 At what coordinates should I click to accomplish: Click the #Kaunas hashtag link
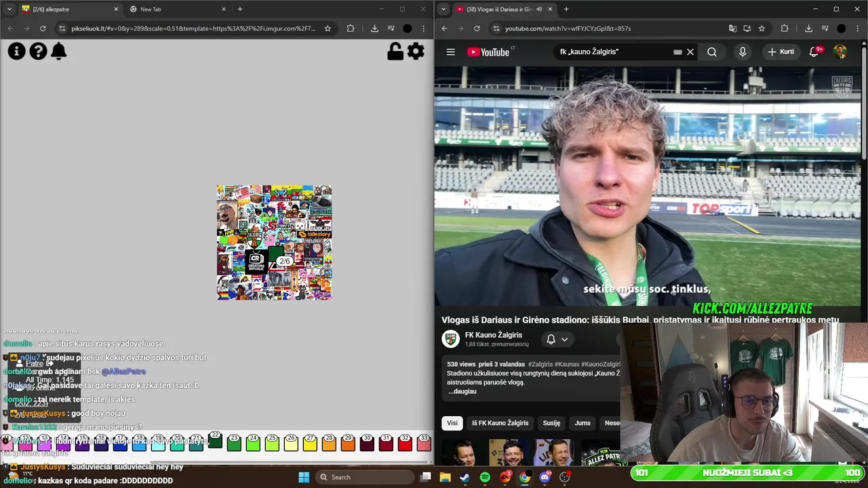click(566, 364)
